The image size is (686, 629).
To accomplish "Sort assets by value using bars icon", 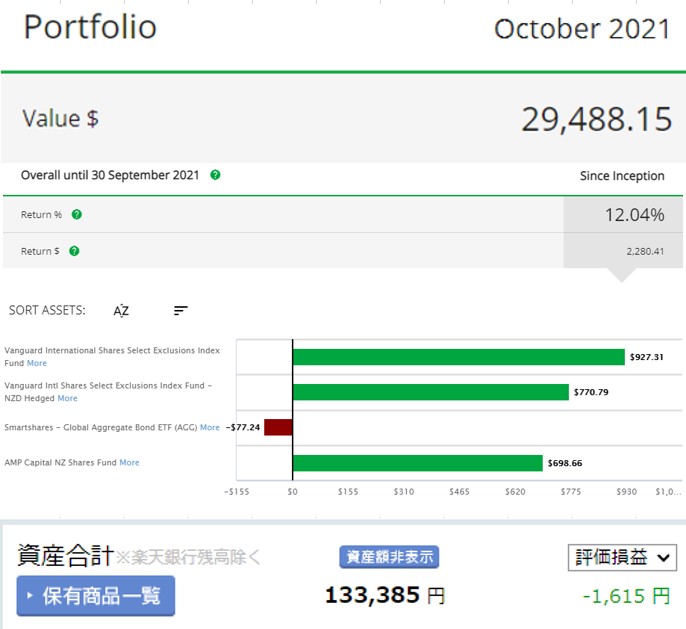I will coord(180,311).
